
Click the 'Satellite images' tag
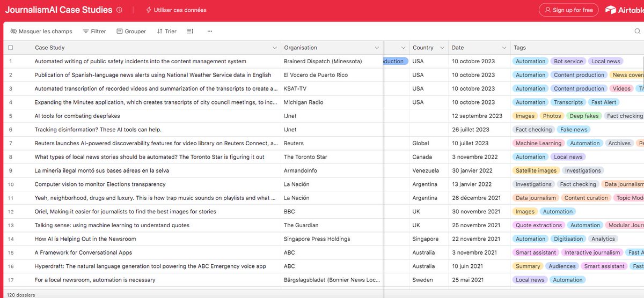[x=536, y=170]
